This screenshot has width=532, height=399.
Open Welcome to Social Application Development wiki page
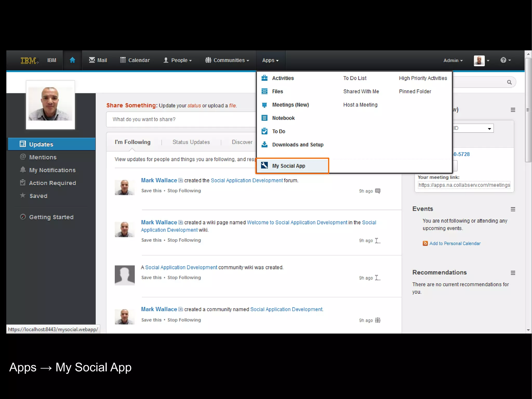pos(297,223)
